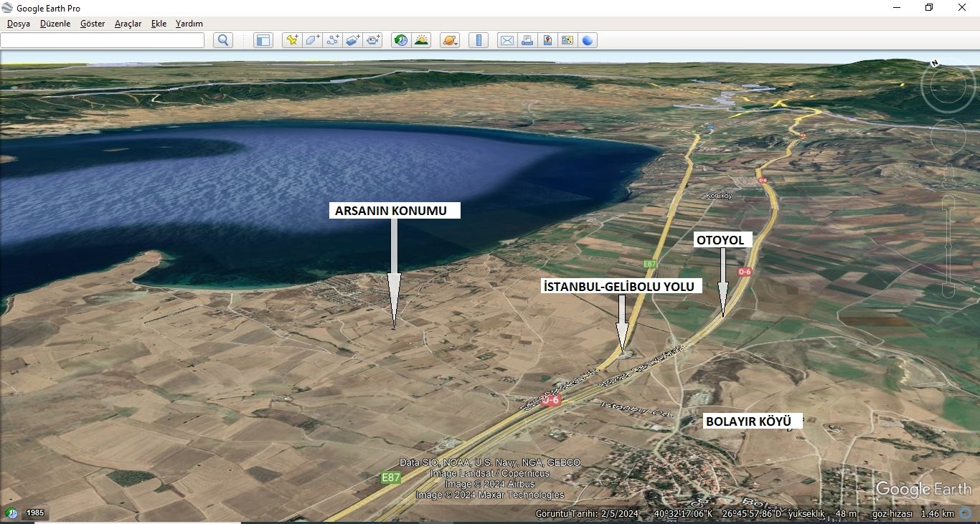Toggle sunlight across the landscape
The width and height of the screenshot is (980, 524).
coord(421,40)
